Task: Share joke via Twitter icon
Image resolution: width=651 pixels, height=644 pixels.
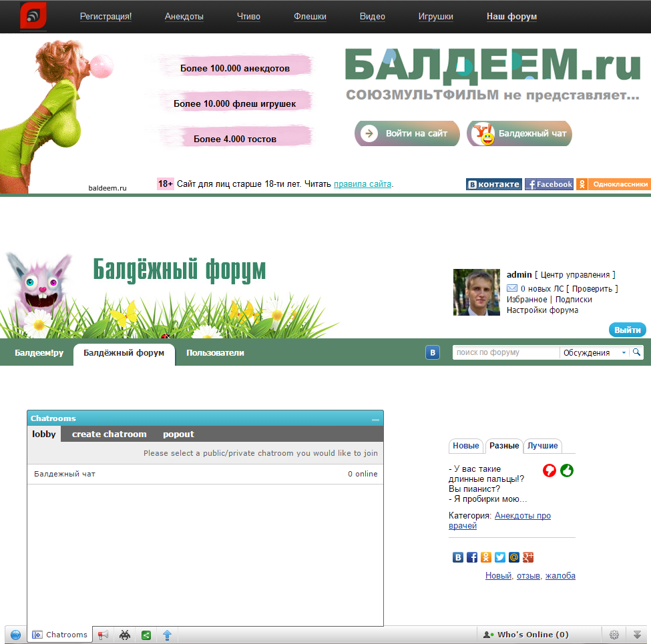Action: tap(500, 557)
